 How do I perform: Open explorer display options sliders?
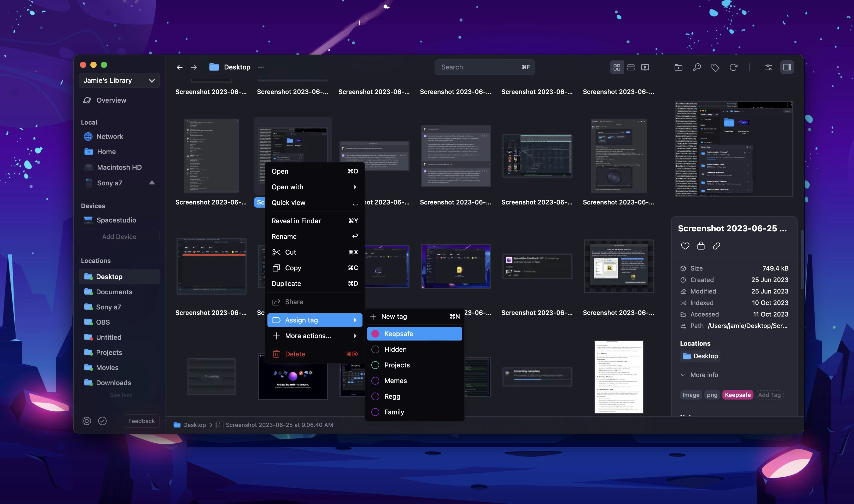click(769, 67)
